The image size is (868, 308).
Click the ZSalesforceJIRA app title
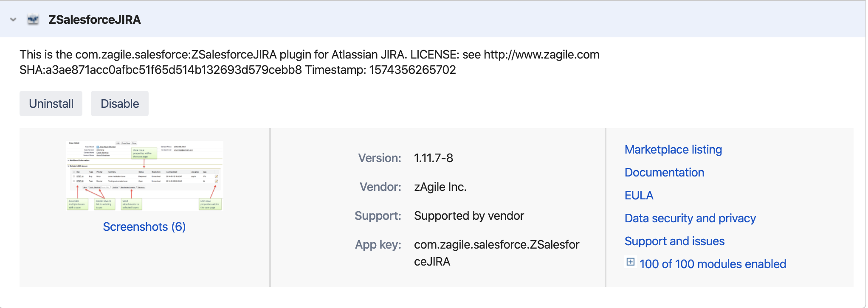[94, 20]
